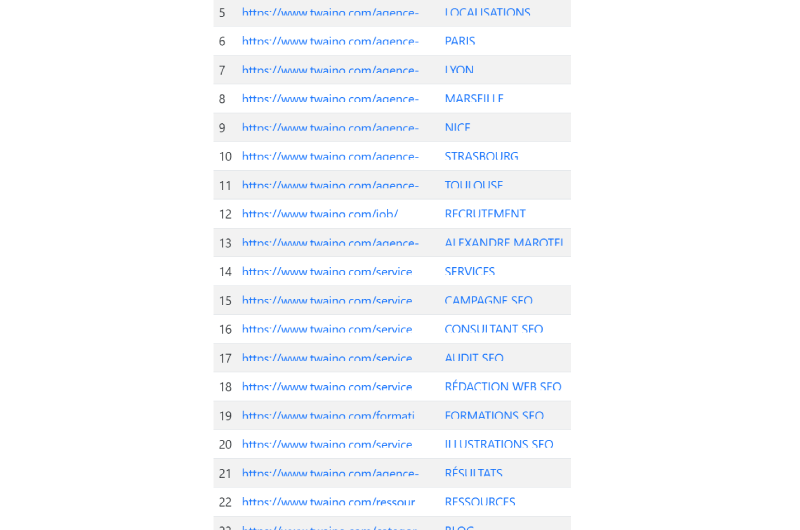Click the service URL beside CONSULTANT SEO
Screen dimensions: 800x530
327,329
